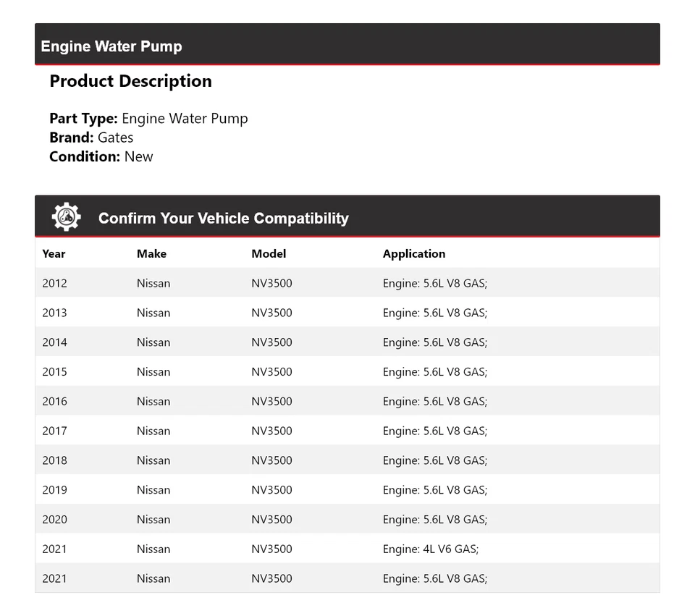Image resolution: width=695 pixels, height=616 pixels.
Task: Sort by the Make column header
Action: pyautogui.click(x=151, y=253)
